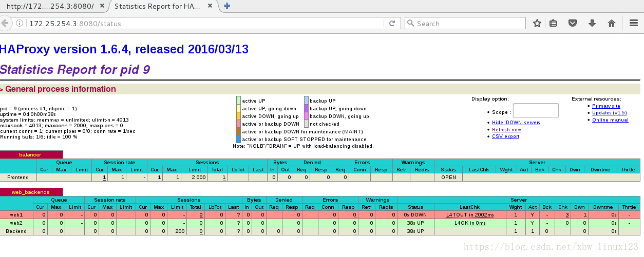Click the 'Display option:' label
Screen dimensions: 644x257
tap(490, 99)
